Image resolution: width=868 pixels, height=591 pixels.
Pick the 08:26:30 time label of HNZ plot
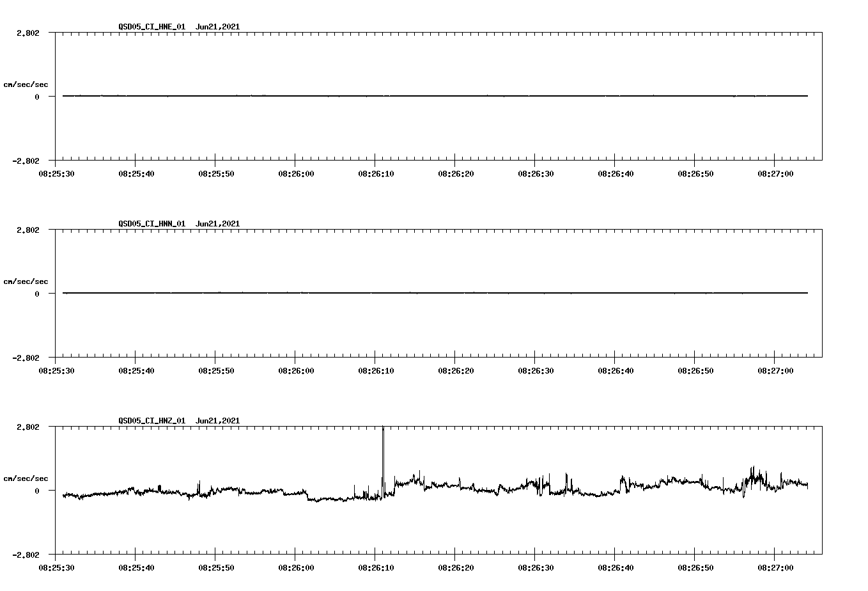click(x=535, y=568)
